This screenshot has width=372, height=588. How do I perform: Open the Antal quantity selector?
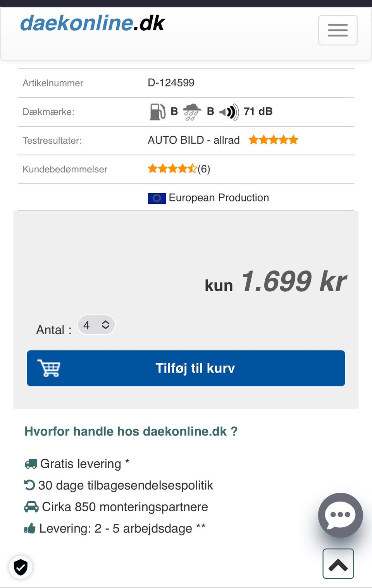[96, 325]
